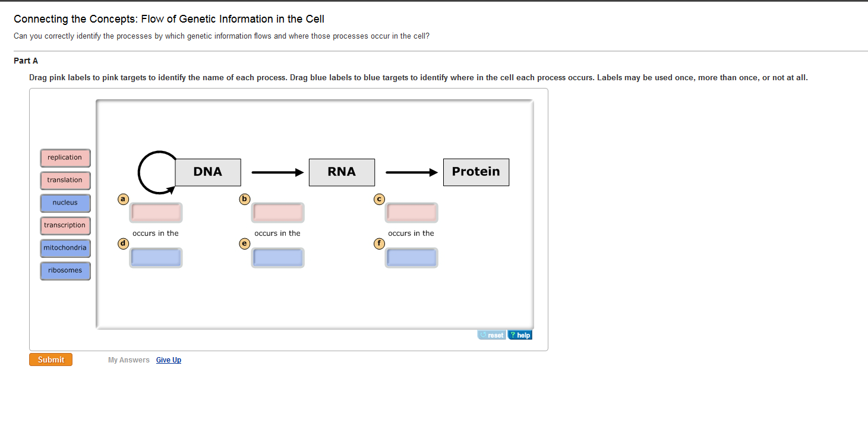
Task: Click the Protein box in diagram
Action: 476,172
